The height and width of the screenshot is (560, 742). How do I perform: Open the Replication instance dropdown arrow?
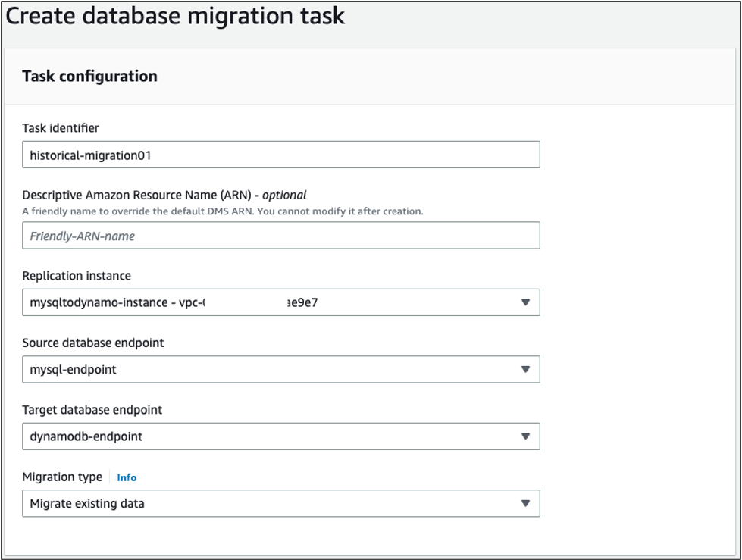click(526, 302)
